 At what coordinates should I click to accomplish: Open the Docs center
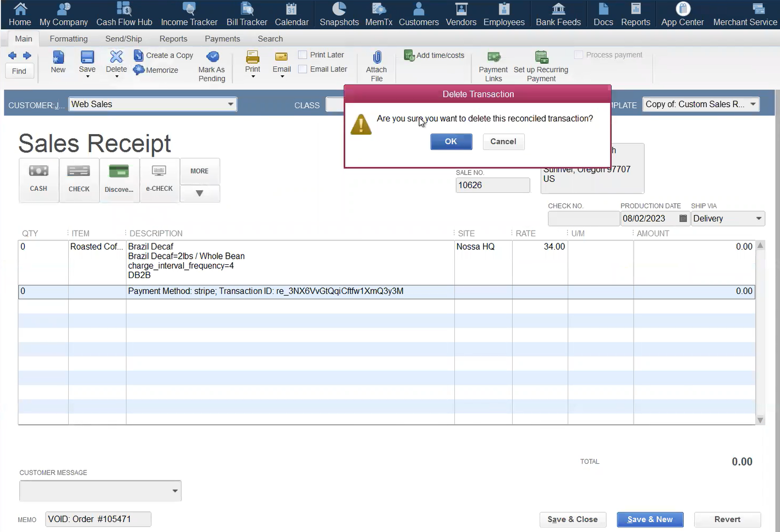(x=603, y=14)
